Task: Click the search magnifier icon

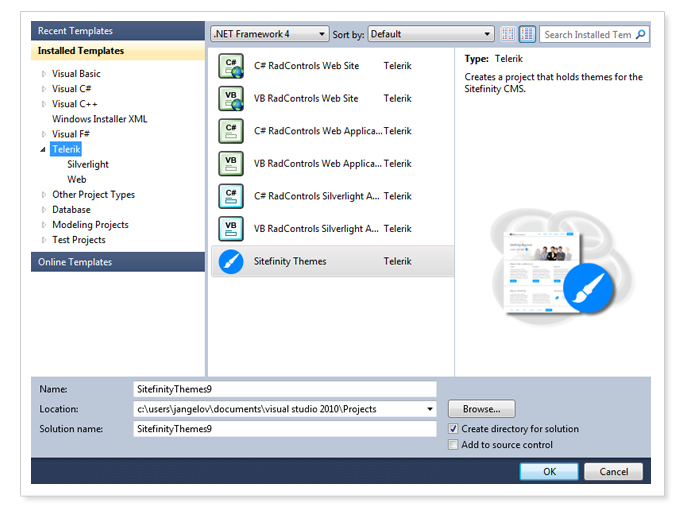Action: 640,34
